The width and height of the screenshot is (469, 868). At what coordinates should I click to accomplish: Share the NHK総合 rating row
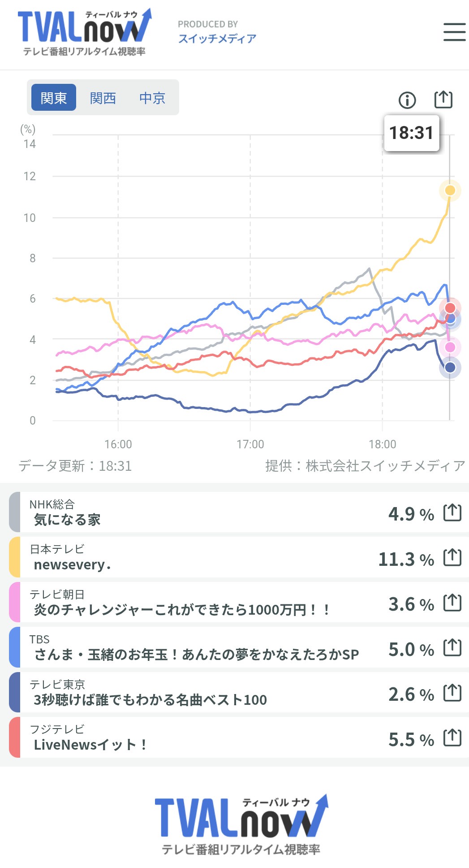(452, 512)
